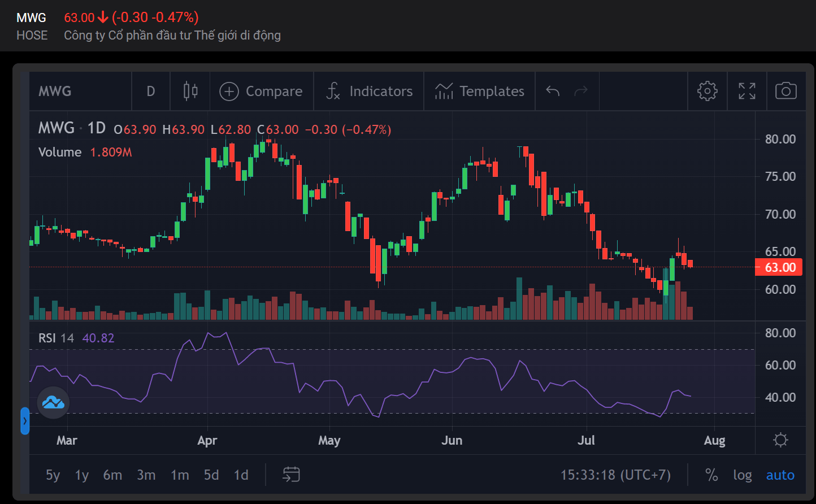The height and width of the screenshot is (504, 816).
Task: Toggle the auto price scale
Action: coord(780,475)
